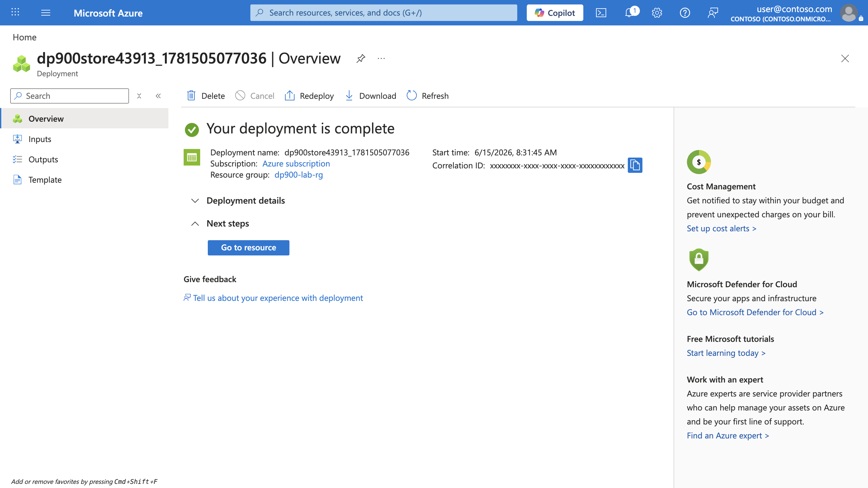The height and width of the screenshot is (488, 868).
Task: Open portal settings gear
Action: point(657,13)
